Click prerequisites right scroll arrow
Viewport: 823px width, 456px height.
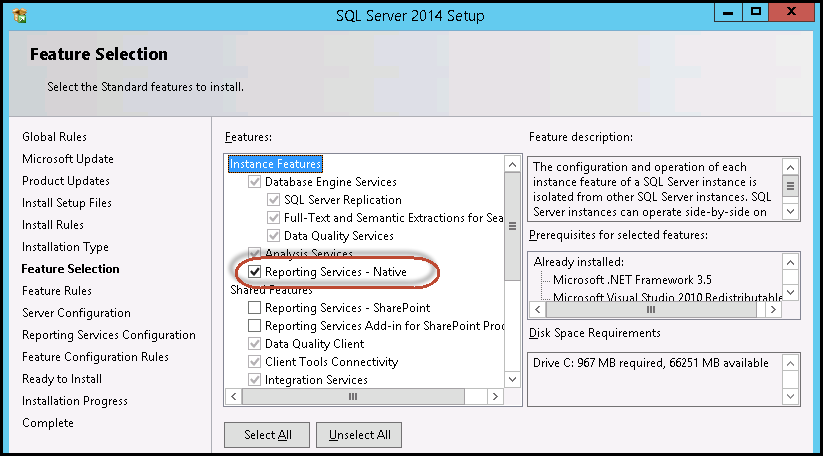[773, 310]
